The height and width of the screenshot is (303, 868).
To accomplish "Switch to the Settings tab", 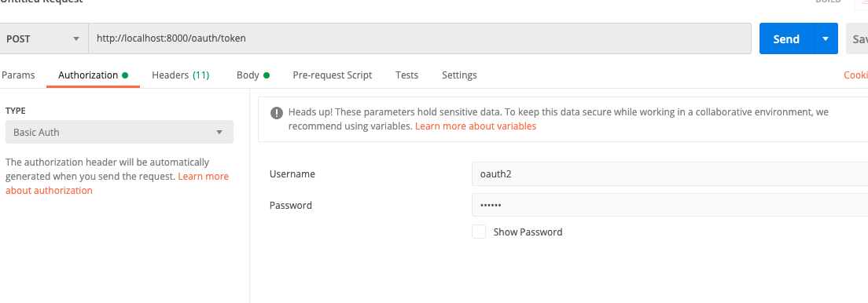I will tap(459, 75).
